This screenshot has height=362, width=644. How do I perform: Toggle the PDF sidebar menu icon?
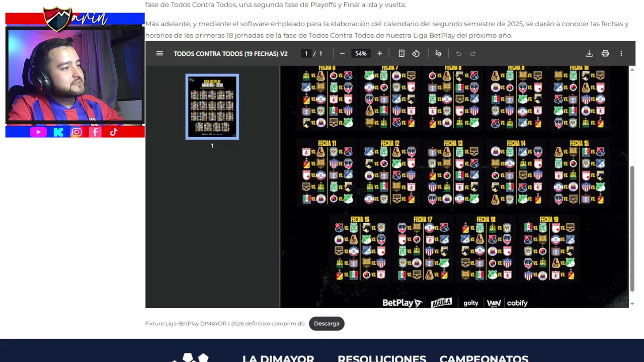[159, 53]
